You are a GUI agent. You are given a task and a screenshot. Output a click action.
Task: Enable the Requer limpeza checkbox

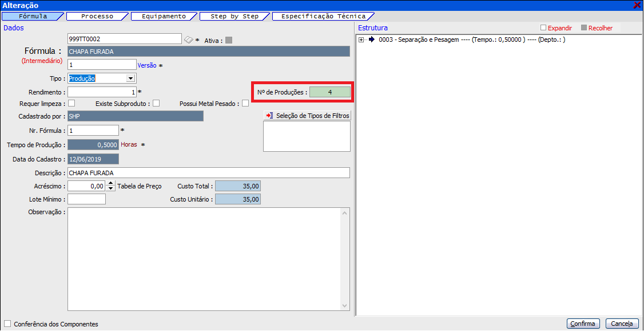click(x=71, y=104)
